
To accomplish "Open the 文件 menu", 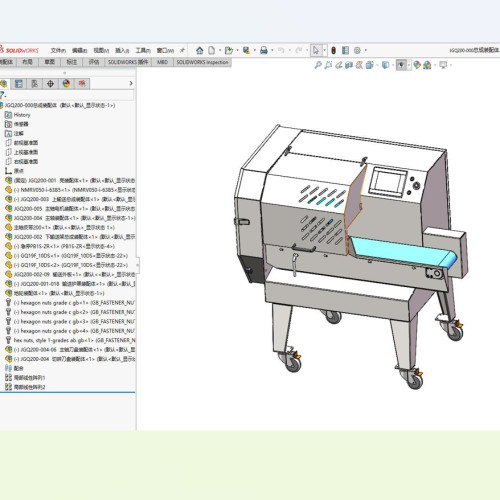I will point(58,50).
